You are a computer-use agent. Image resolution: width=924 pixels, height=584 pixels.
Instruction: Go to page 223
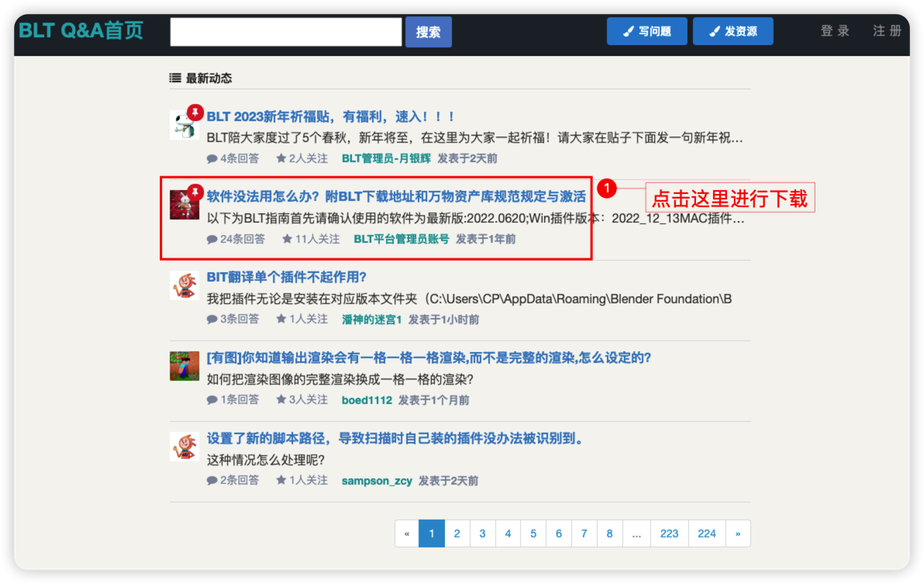tap(670, 534)
